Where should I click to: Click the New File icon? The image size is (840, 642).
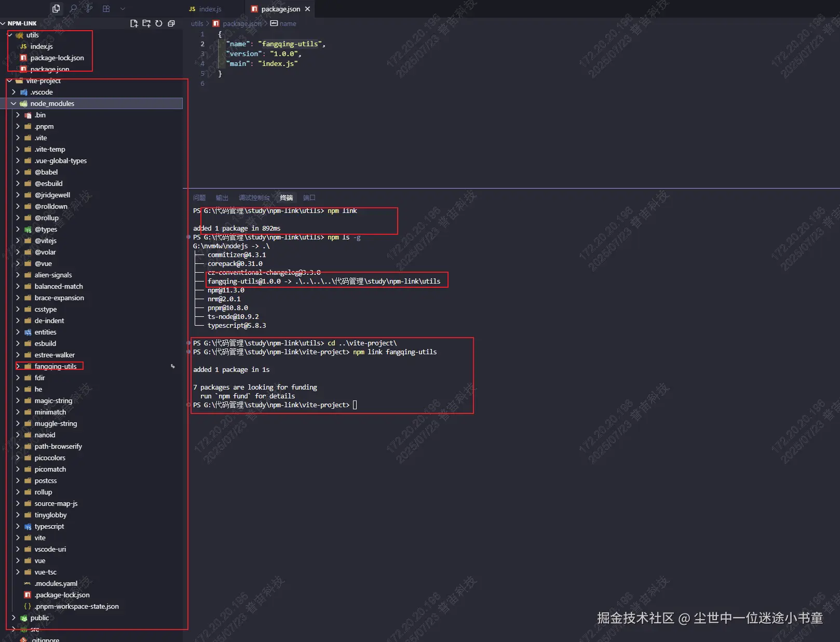click(x=134, y=23)
